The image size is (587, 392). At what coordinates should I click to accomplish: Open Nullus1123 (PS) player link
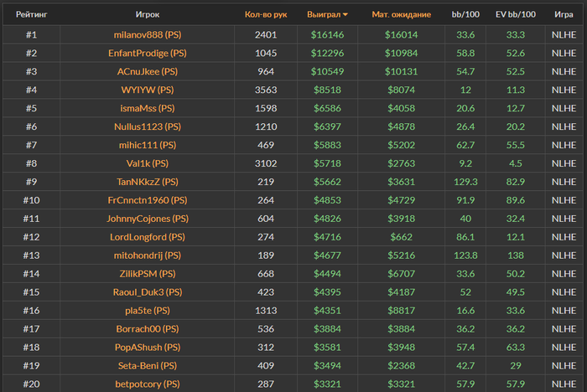click(148, 127)
